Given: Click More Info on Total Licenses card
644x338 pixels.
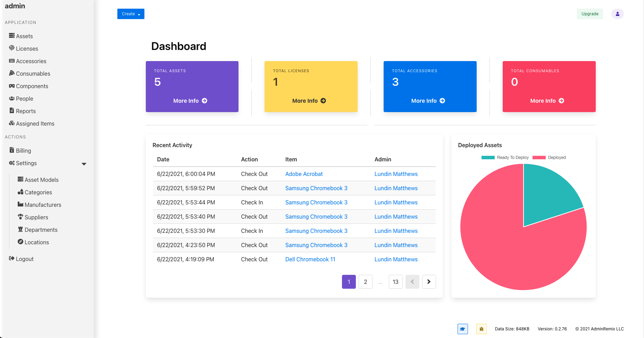Looking at the screenshot, I should [309, 101].
